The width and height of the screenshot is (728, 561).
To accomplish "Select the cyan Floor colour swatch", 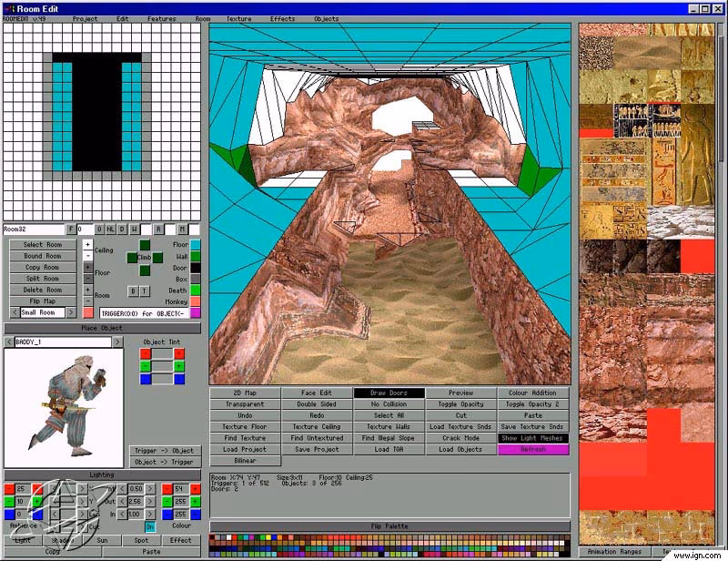I will pos(196,245).
